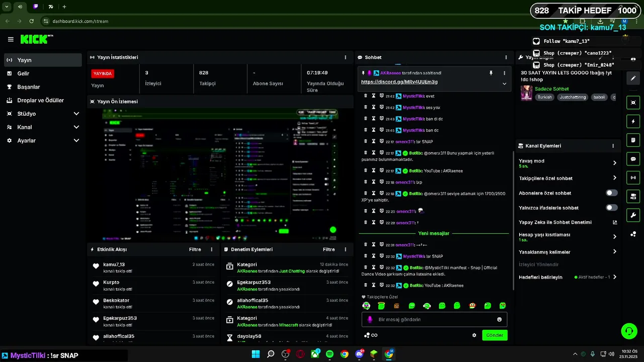Viewport: 644px width, 362px height.
Task: Click hourglass timeout icon on 'ban dc' message
Action: (373, 130)
